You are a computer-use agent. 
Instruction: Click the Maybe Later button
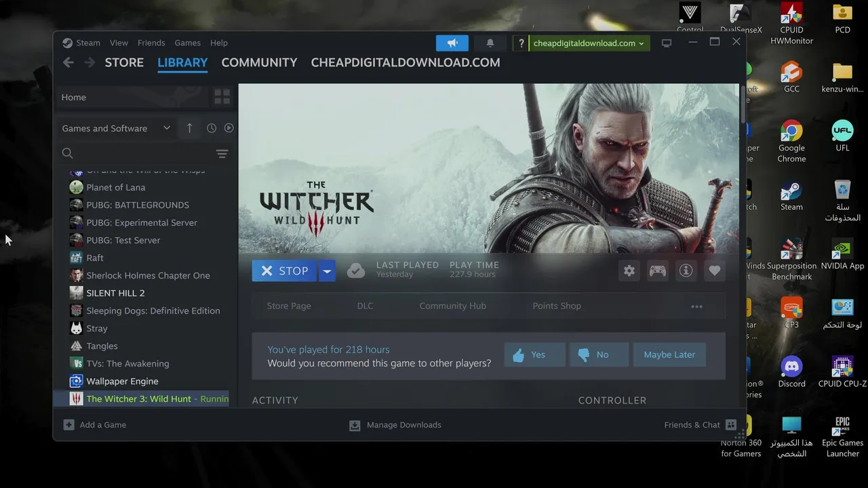(x=669, y=354)
